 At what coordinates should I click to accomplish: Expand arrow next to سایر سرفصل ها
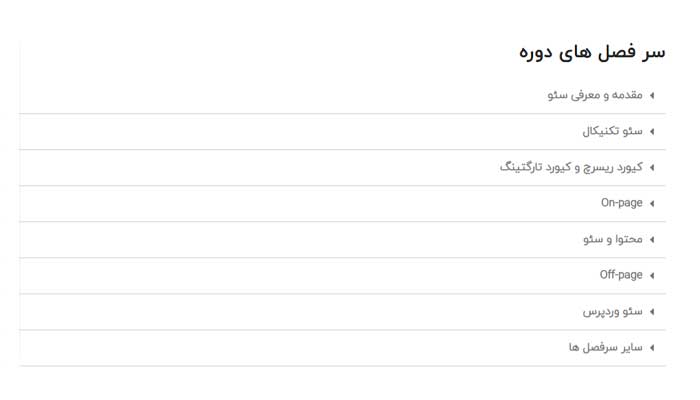652,348
